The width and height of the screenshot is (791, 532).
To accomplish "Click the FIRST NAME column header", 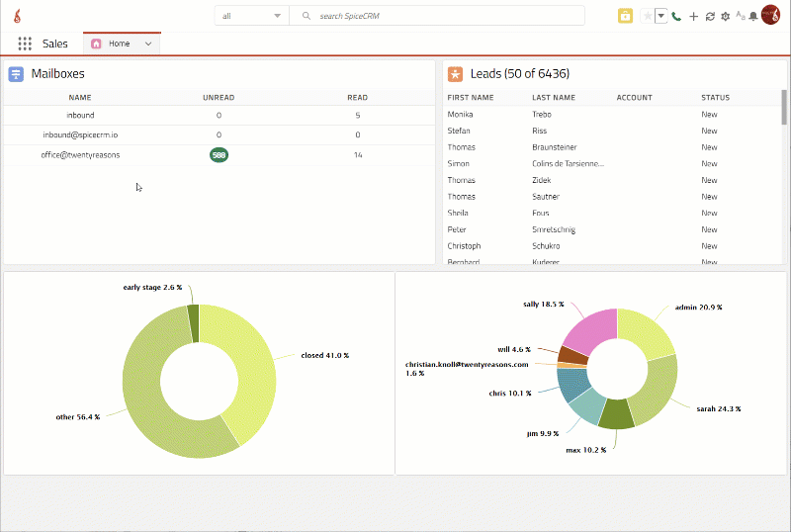I will [x=471, y=98].
